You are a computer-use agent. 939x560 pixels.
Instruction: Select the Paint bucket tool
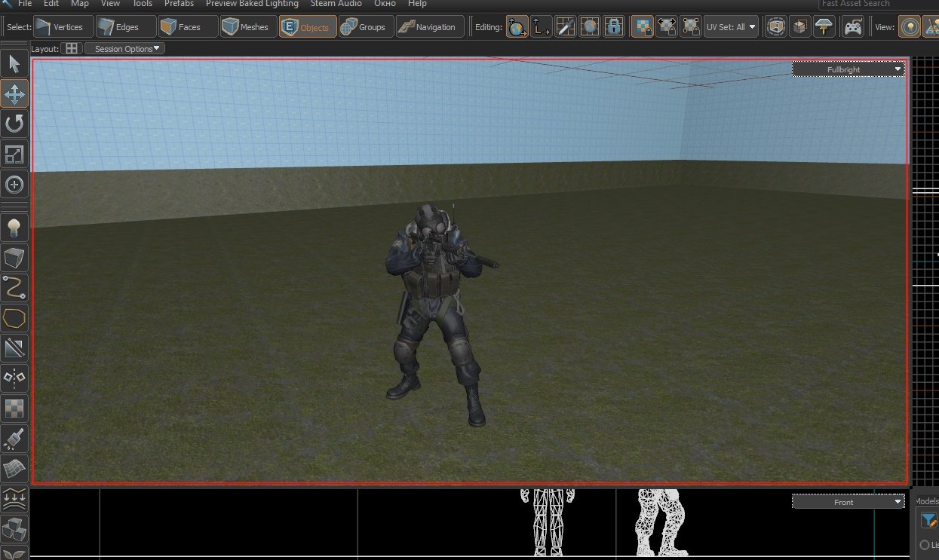tap(14, 438)
